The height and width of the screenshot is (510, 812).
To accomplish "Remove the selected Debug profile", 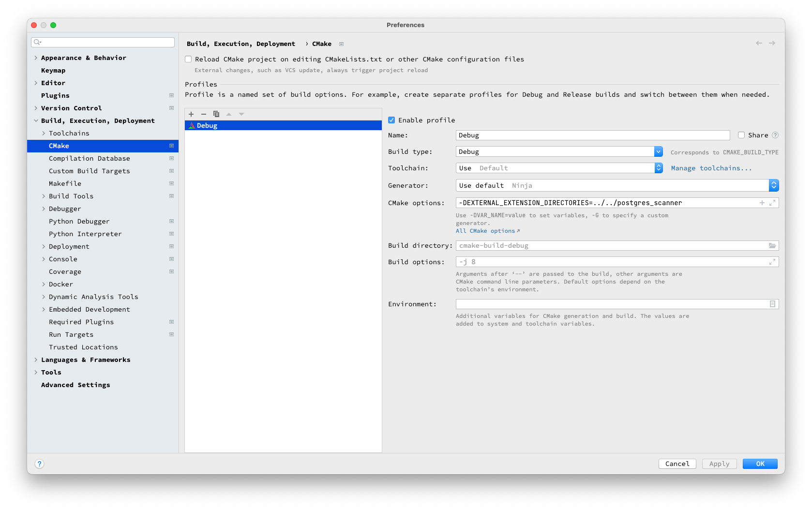I will (204, 114).
